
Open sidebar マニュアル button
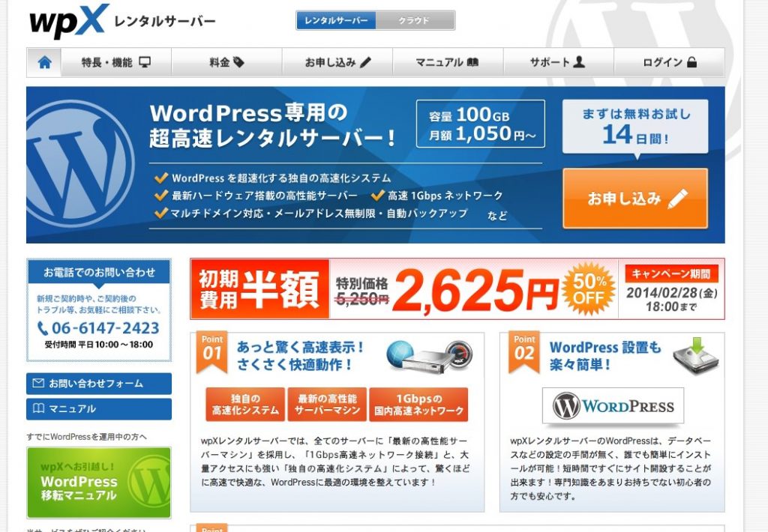pos(99,408)
